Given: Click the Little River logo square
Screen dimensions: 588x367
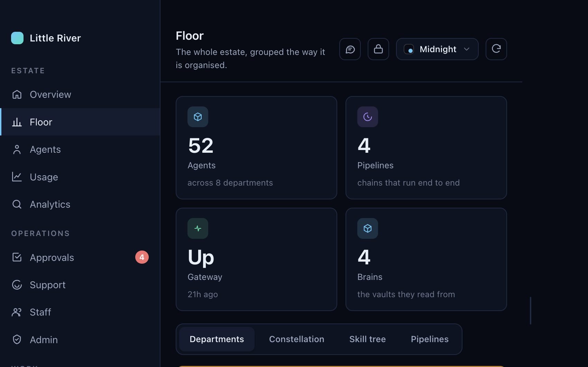Looking at the screenshot, I should (17, 38).
